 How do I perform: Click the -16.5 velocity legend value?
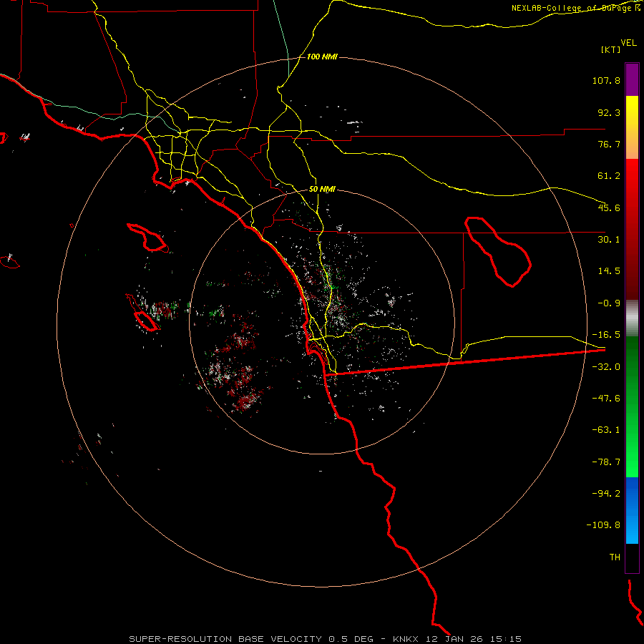point(606,335)
